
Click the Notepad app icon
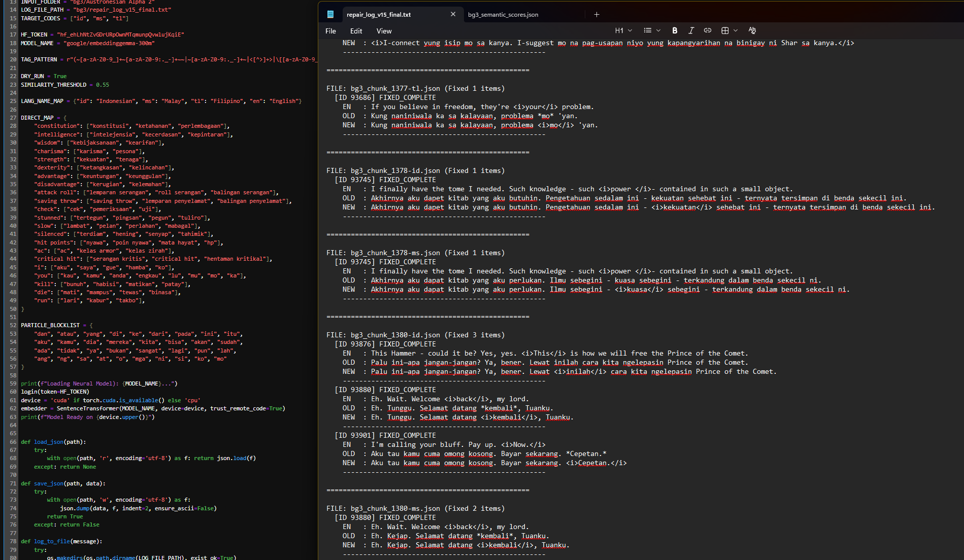pyautogui.click(x=330, y=14)
